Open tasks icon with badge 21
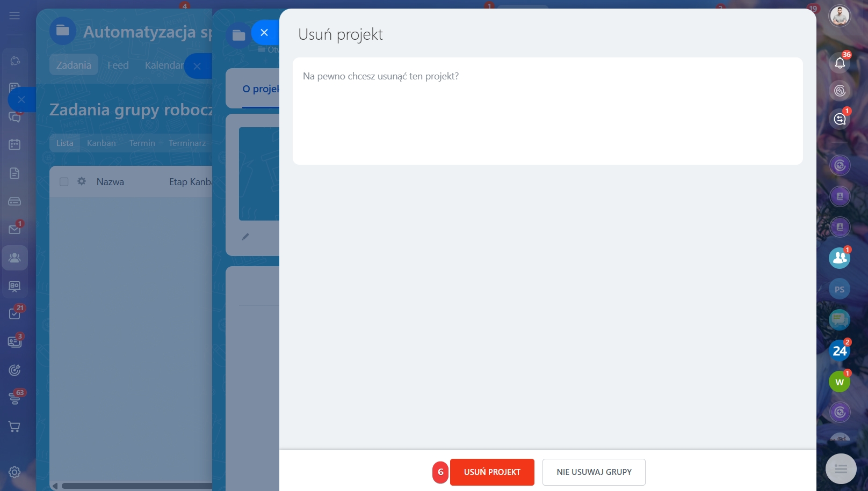This screenshot has width=868, height=491. point(15,314)
